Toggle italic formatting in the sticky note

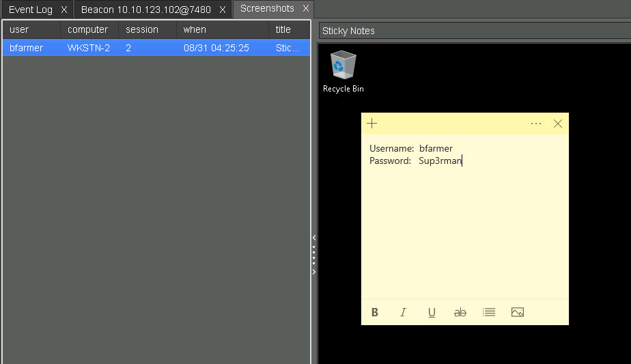tap(403, 313)
